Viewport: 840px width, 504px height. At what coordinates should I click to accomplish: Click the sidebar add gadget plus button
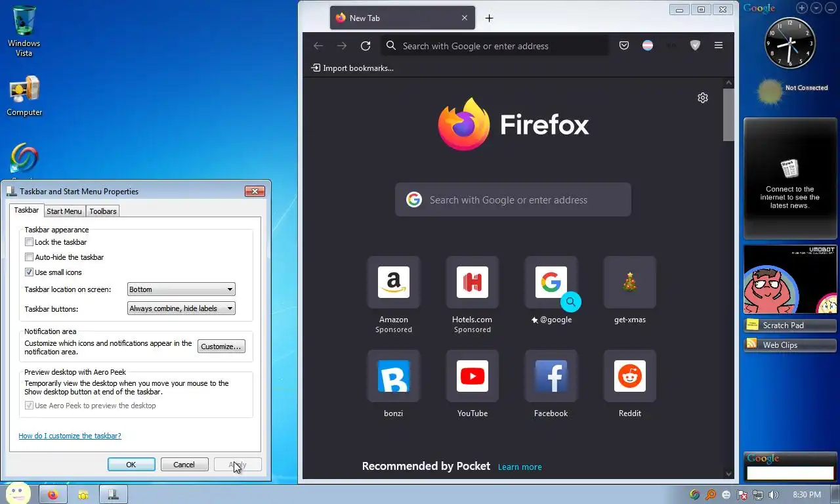[802, 8]
